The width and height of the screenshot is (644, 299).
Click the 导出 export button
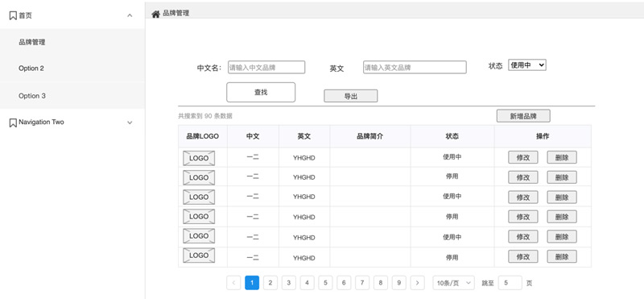(x=351, y=96)
